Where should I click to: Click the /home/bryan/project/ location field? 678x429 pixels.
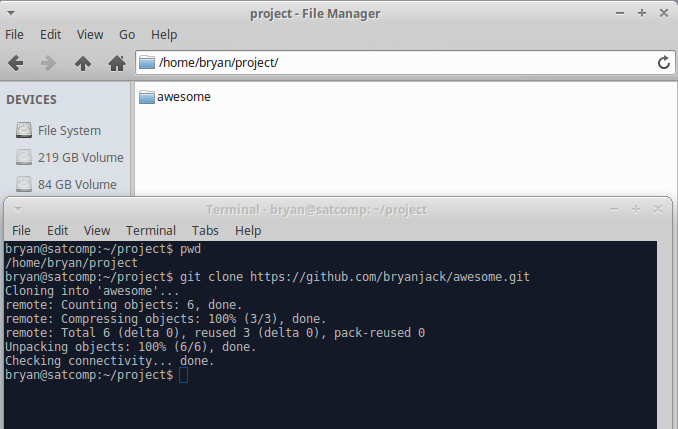click(x=405, y=63)
